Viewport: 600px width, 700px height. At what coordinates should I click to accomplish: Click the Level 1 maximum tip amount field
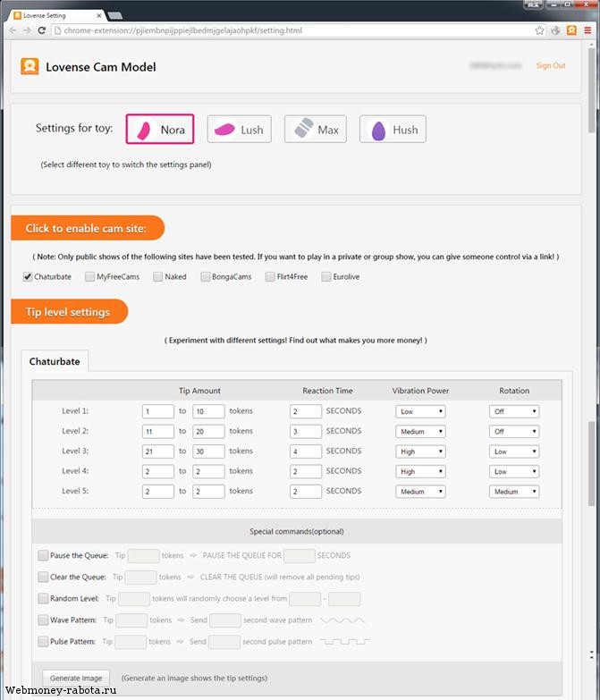[208, 411]
